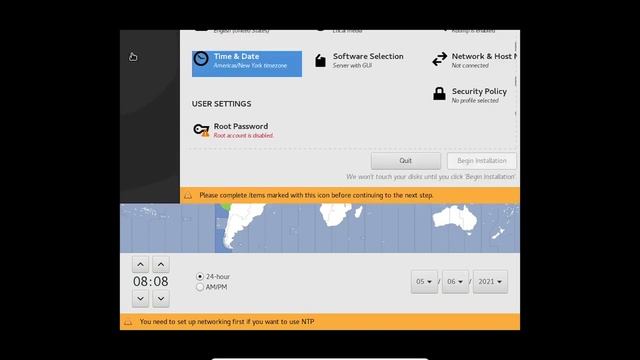This screenshot has height=360, width=640.
Task: Open the Security Policy lock icon
Action: pos(439,93)
